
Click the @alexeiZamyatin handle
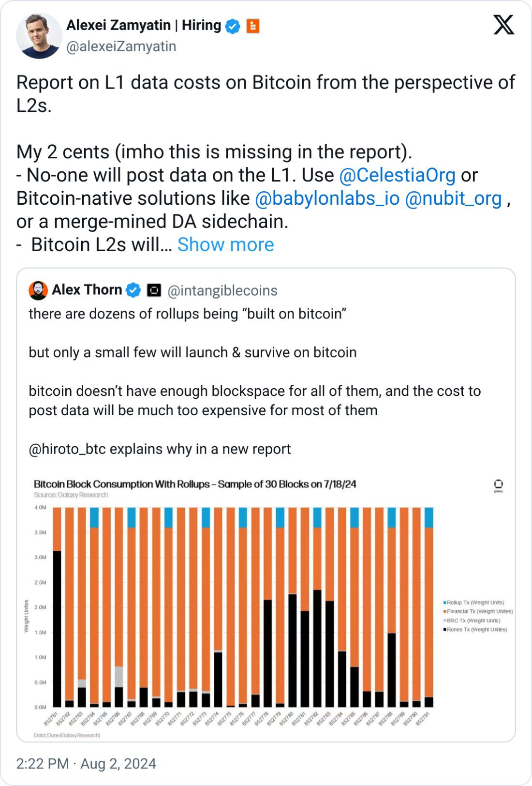click(121, 46)
